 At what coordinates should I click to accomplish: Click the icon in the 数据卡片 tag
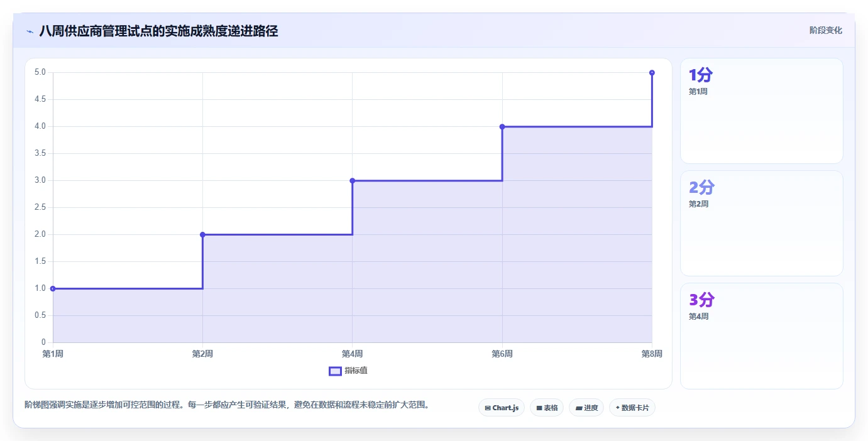[618, 408]
